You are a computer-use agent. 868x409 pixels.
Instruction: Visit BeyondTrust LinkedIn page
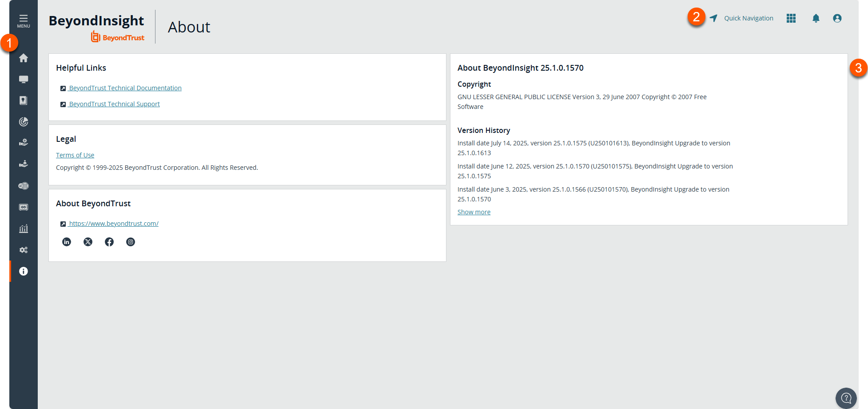(67, 242)
